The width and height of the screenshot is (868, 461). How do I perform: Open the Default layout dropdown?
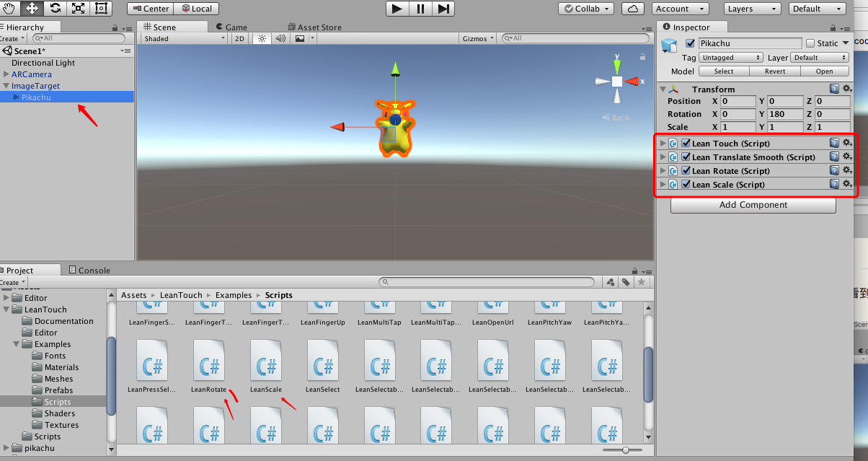click(x=818, y=9)
